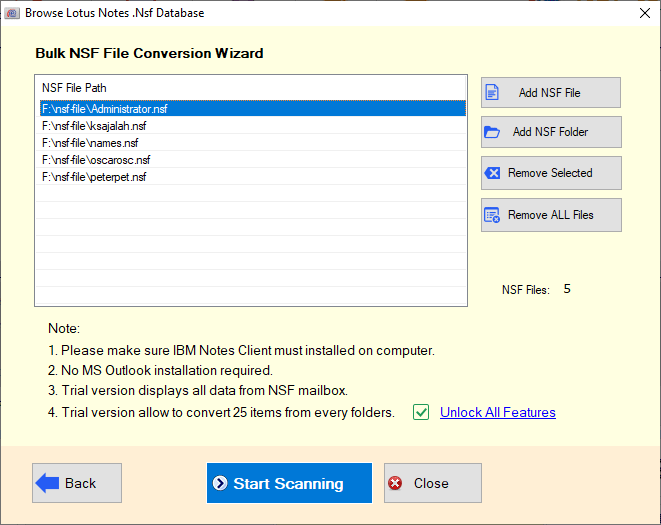The image size is (661, 525).
Task: Select ksajalah.nsf in the file list
Action: pyautogui.click(x=94, y=126)
